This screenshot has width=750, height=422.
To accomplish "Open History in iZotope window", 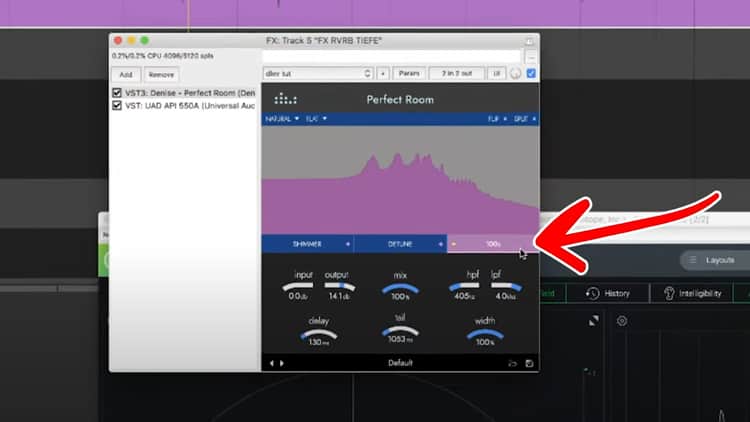I will pyautogui.click(x=608, y=293).
